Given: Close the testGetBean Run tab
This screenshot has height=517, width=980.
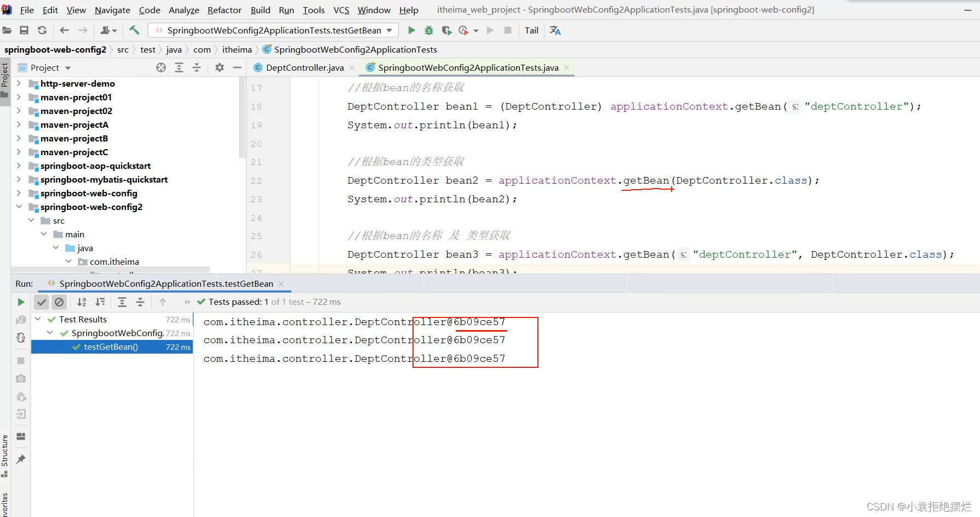Looking at the screenshot, I should click(281, 283).
